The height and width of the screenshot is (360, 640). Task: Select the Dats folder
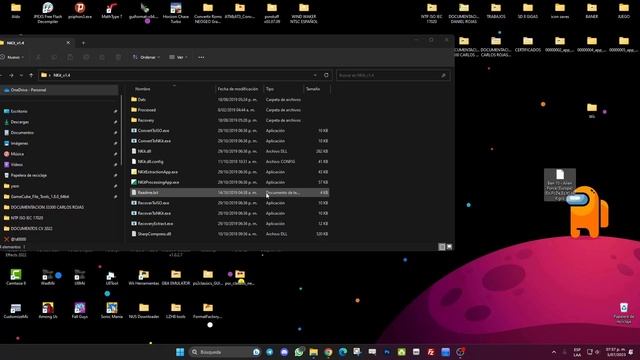click(x=229, y=100)
